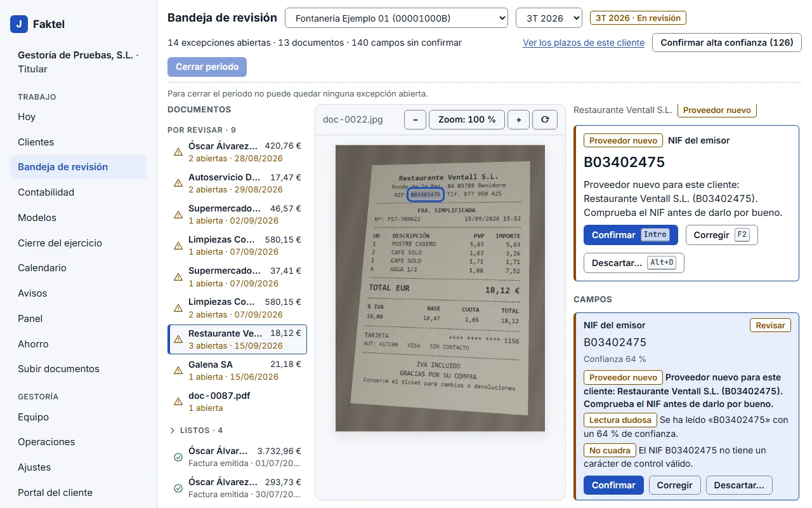The width and height of the screenshot is (812, 508).
Task: Click warning icon beside doc-0087.pdf
Action: pyautogui.click(x=178, y=401)
